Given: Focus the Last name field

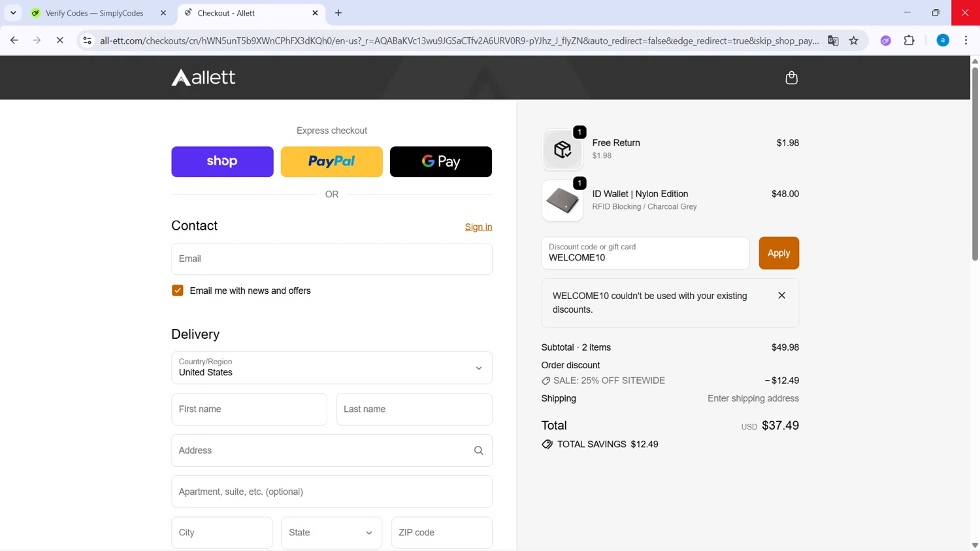Looking at the screenshot, I should click(x=414, y=409).
